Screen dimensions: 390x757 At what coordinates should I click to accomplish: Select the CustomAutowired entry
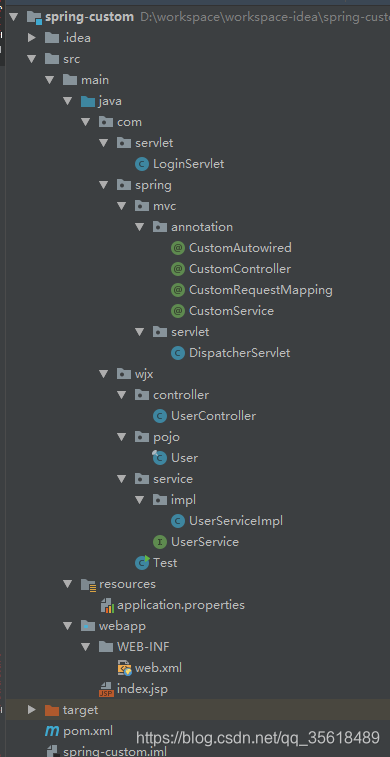tap(240, 248)
